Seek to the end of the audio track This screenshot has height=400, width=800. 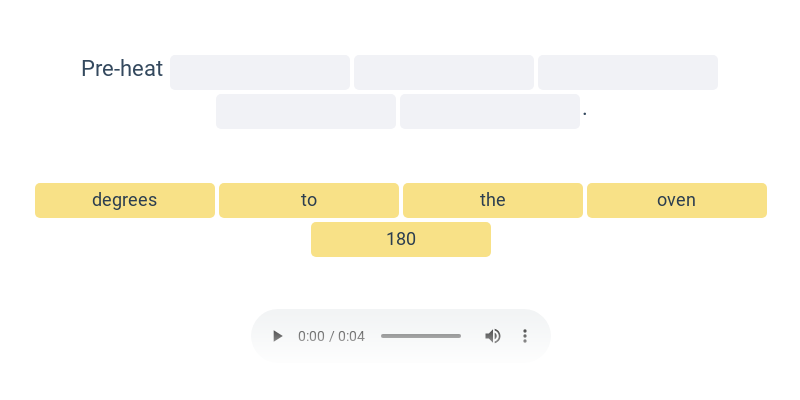[x=460, y=336]
